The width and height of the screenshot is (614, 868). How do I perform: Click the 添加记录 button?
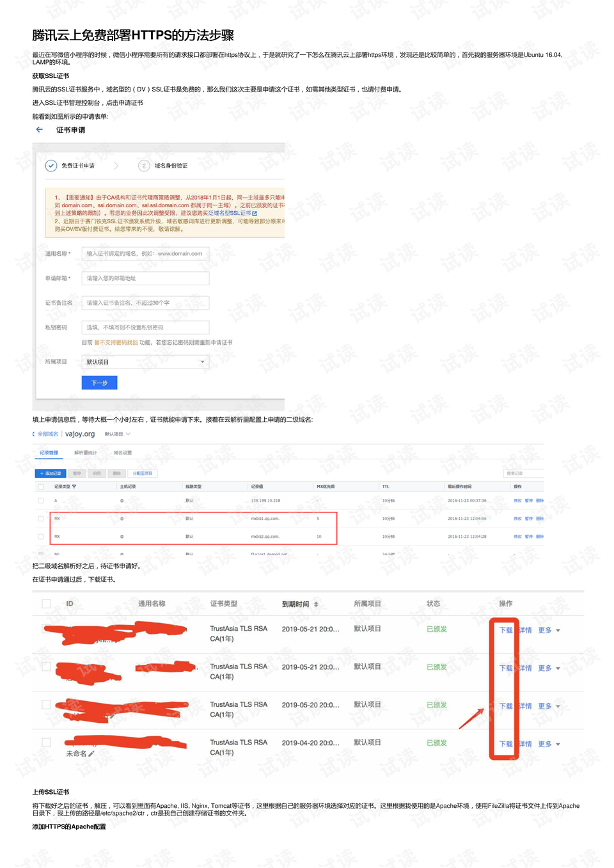51,473
